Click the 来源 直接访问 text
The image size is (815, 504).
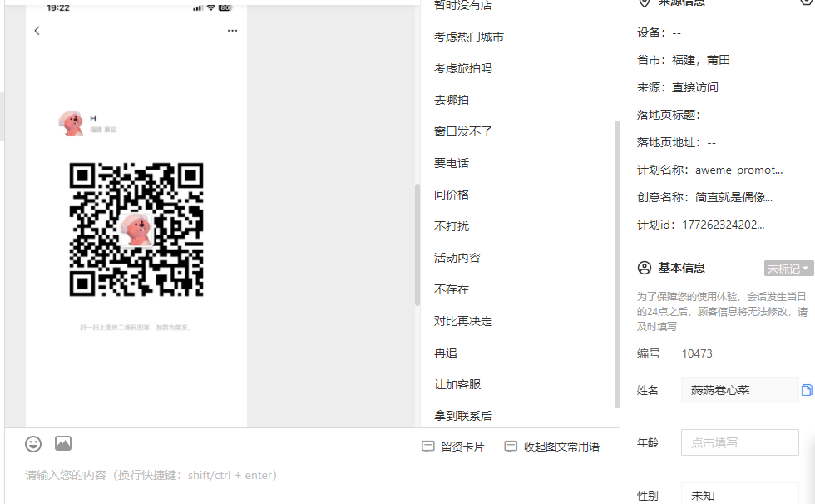tap(678, 88)
